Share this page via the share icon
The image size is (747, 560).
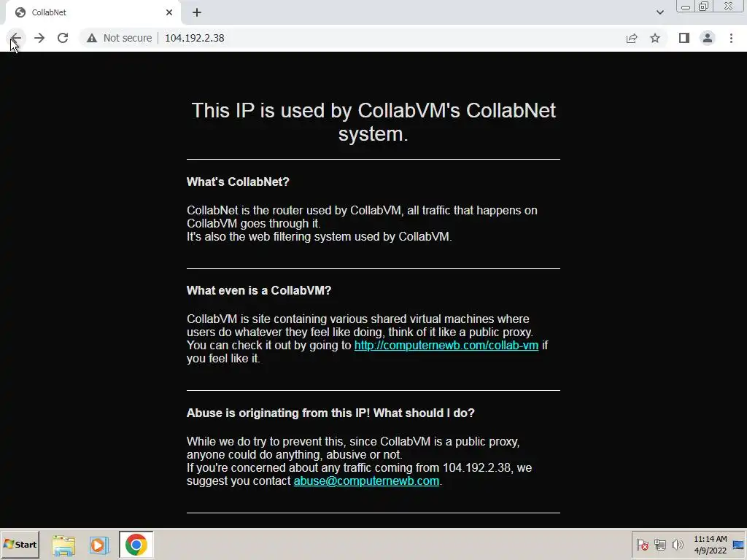click(632, 38)
